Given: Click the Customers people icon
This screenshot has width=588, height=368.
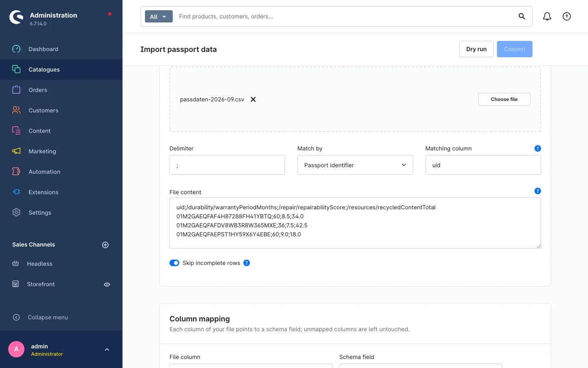Looking at the screenshot, I should tap(16, 110).
